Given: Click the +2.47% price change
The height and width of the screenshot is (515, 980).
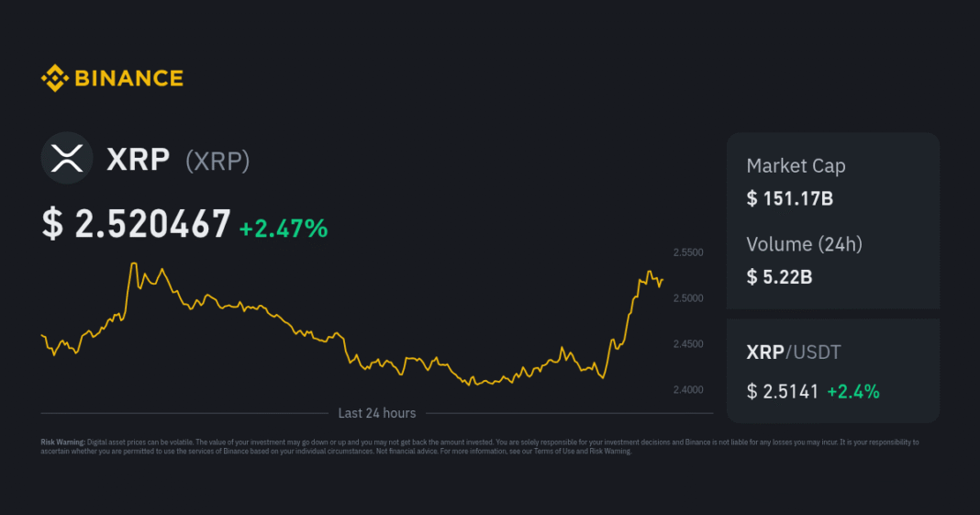Looking at the screenshot, I should coord(284,229).
